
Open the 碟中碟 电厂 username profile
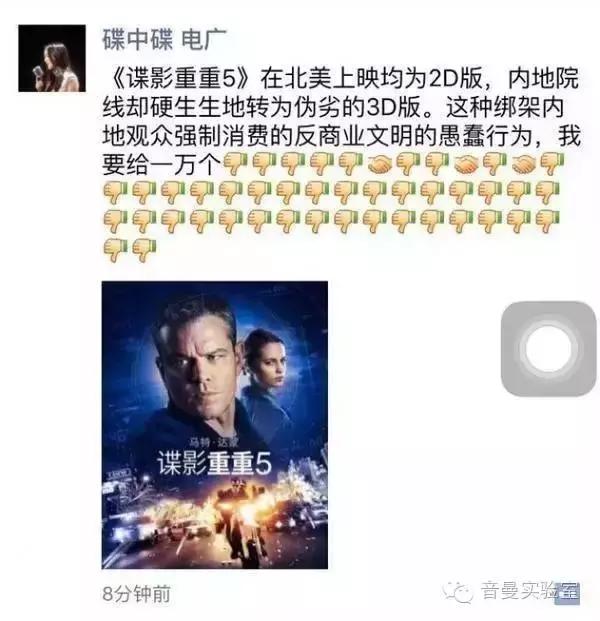[164, 40]
